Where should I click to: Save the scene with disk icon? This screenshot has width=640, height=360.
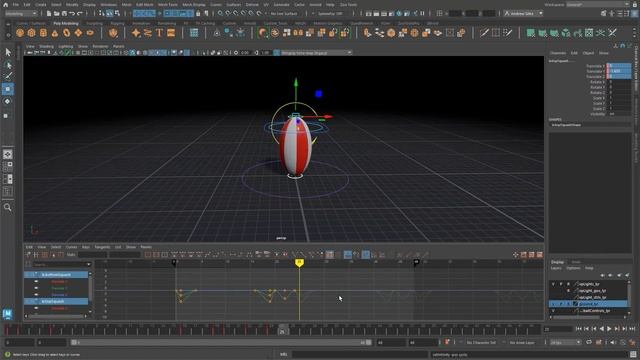tap(64, 13)
